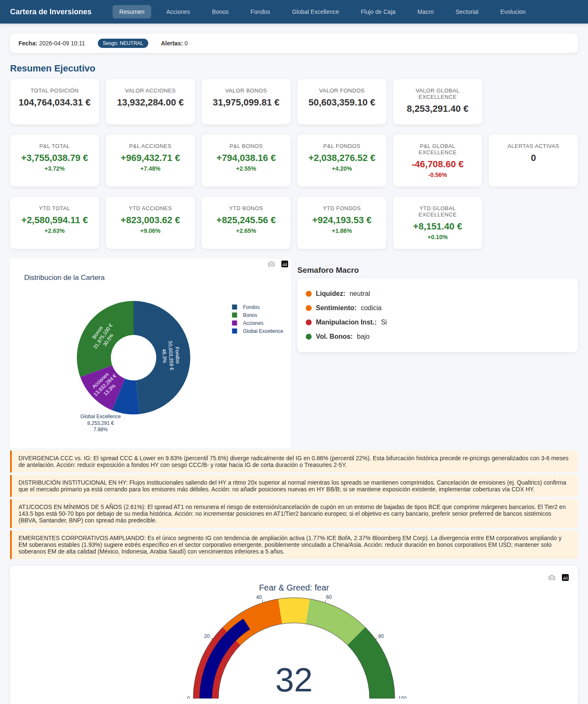Toggle Fondos series in chart legend
The image size is (588, 704).
251,307
